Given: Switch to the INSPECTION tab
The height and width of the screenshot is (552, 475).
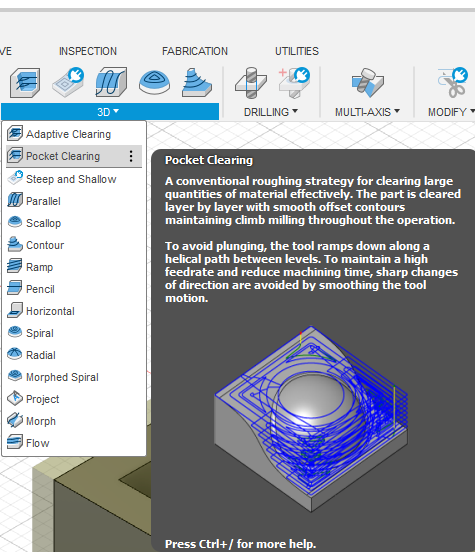Looking at the screenshot, I should click(x=88, y=51).
